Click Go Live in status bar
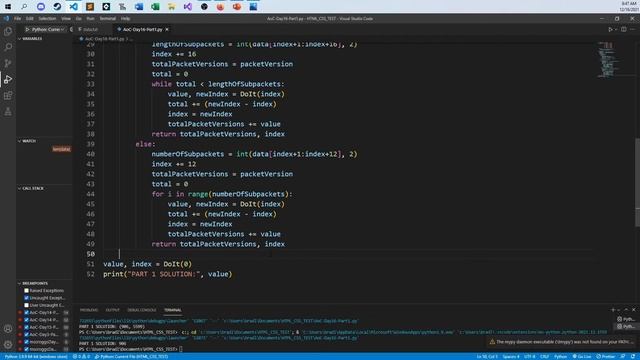Viewport: 640px width, 360px height. [x=582, y=356]
